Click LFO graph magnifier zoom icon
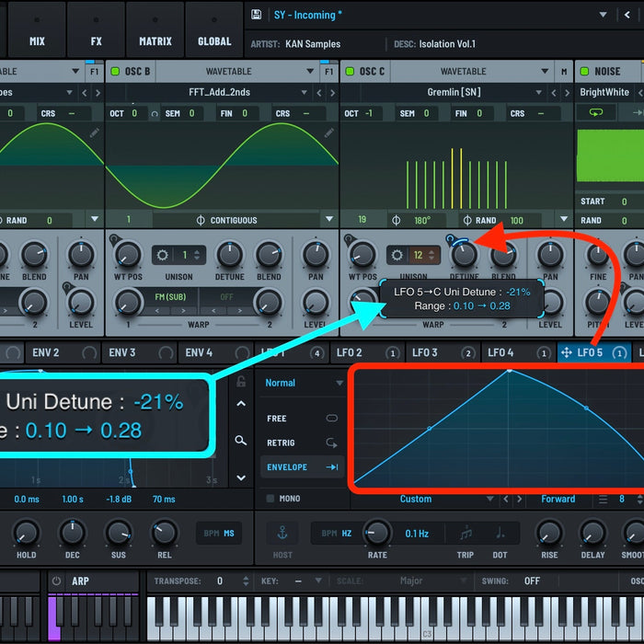The width and height of the screenshot is (644, 644). (241, 441)
